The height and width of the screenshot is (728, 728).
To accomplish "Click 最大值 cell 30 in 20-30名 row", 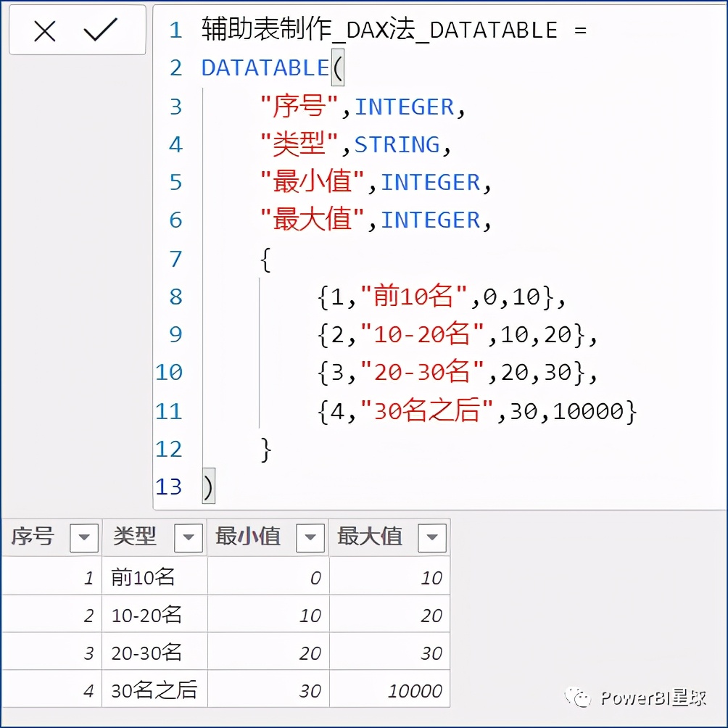I will pyautogui.click(x=389, y=653).
